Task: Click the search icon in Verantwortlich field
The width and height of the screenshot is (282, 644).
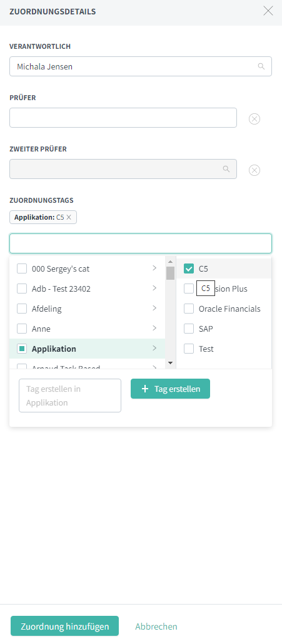Action: coord(261,66)
